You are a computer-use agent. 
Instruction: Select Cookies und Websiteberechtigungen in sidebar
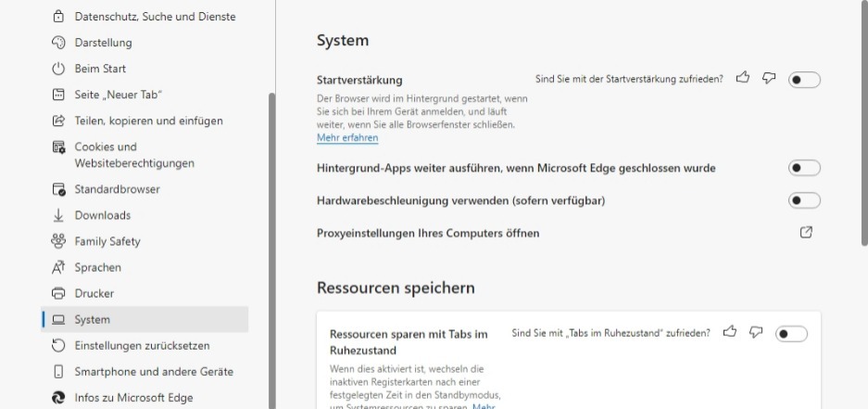[x=133, y=155]
